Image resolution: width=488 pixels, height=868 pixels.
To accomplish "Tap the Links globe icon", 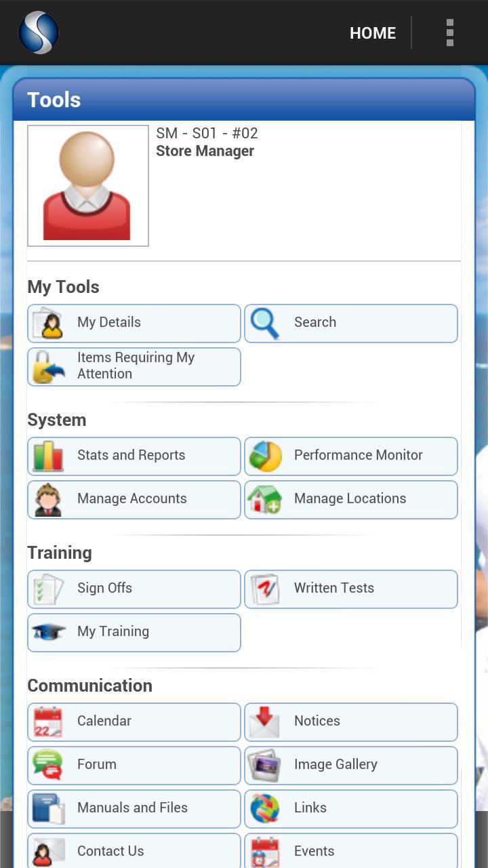I will point(265,809).
